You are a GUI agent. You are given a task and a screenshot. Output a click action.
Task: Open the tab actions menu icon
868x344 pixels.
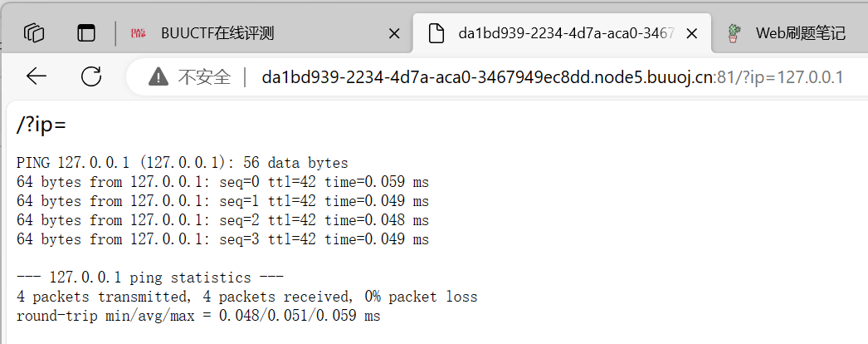pyautogui.click(x=85, y=33)
